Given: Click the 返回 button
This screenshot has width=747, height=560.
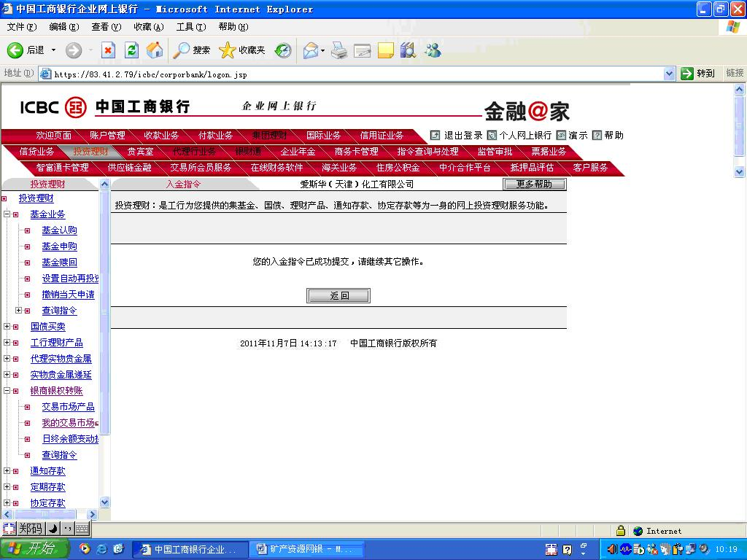Looking at the screenshot, I should tap(338, 296).
